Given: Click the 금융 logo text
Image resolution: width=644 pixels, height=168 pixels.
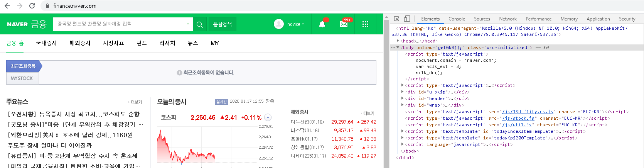Looking at the screenshot, I should (x=39, y=24).
